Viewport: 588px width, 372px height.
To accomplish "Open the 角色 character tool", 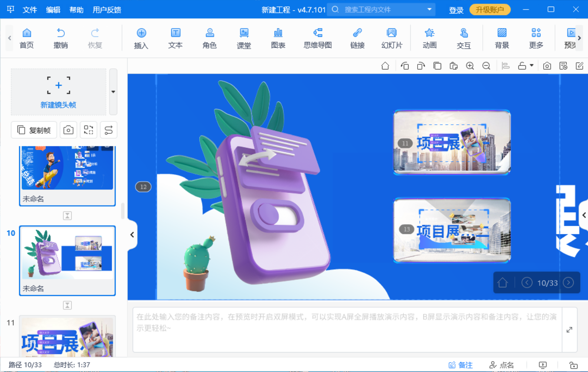I will (x=210, y=38).
